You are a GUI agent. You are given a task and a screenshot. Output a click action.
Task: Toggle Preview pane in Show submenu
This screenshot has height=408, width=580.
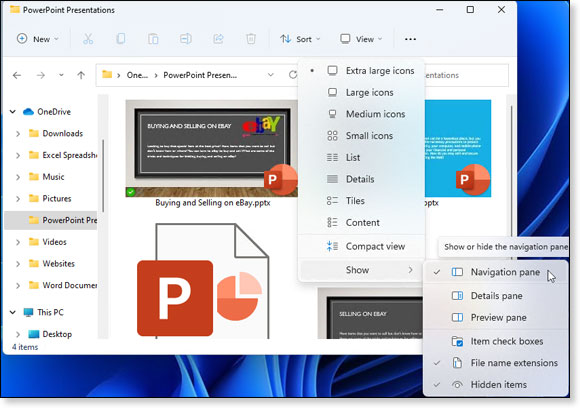coord(495,318)
